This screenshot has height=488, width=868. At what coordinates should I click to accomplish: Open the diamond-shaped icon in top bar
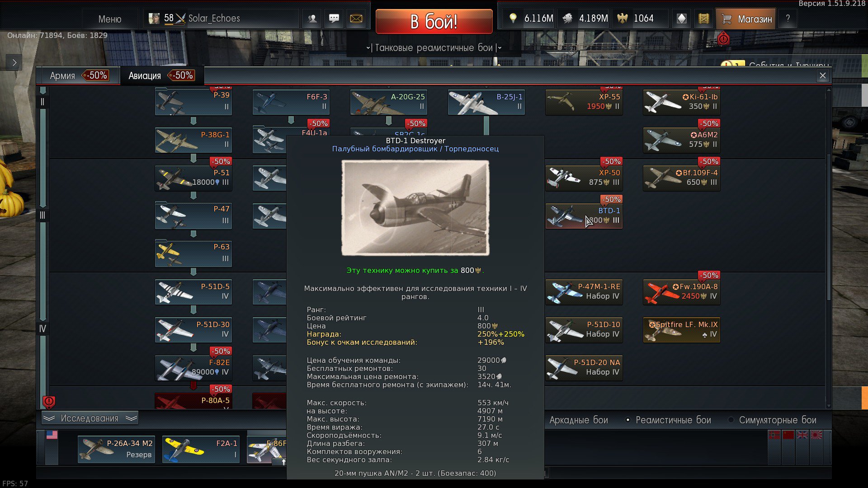tap(682, 19)
